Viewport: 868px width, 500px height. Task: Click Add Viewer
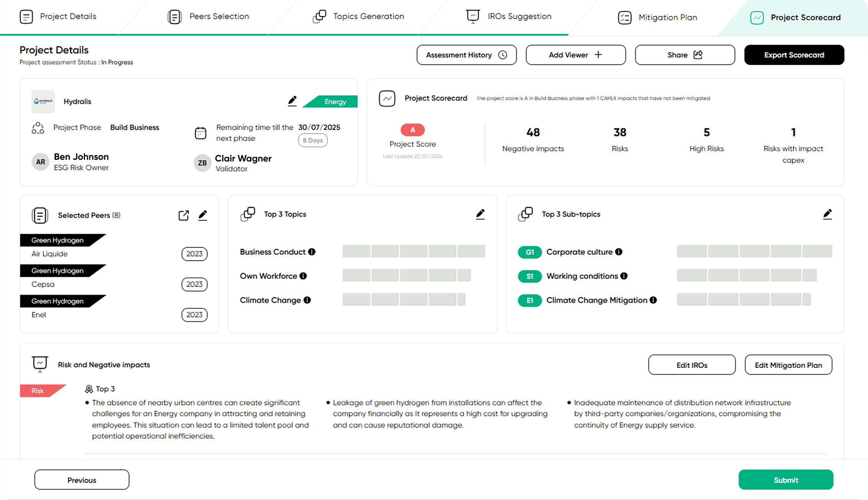tap(576, 55)
